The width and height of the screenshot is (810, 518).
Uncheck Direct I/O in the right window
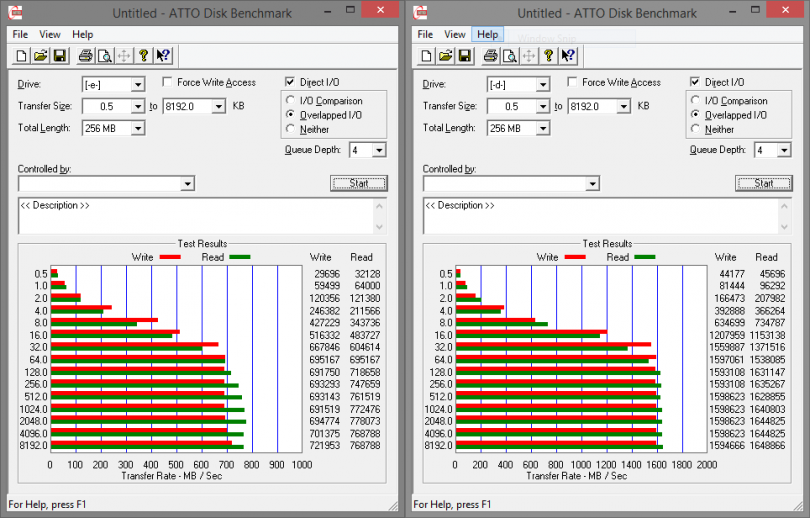[696, 83]
